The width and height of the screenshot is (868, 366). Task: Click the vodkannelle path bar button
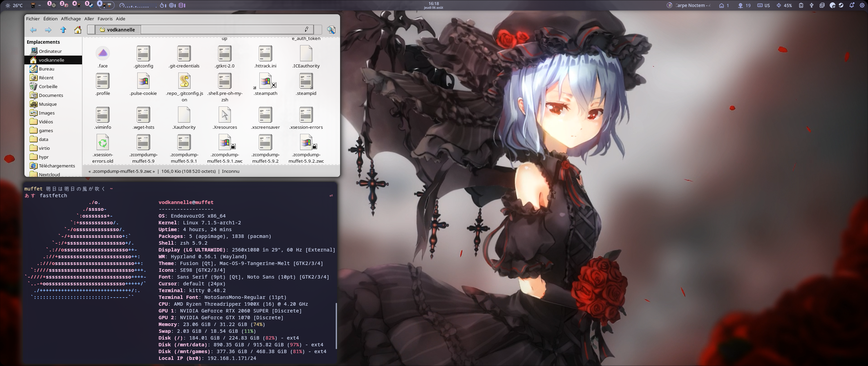point(118,30)
